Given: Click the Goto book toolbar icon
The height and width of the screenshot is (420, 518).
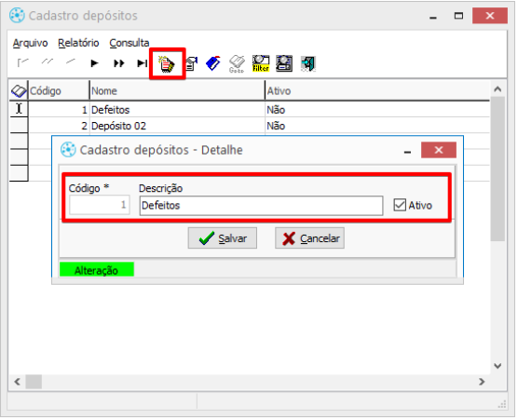Looking at the screenshot, I should pyautogui.click(x=237, y=63).
